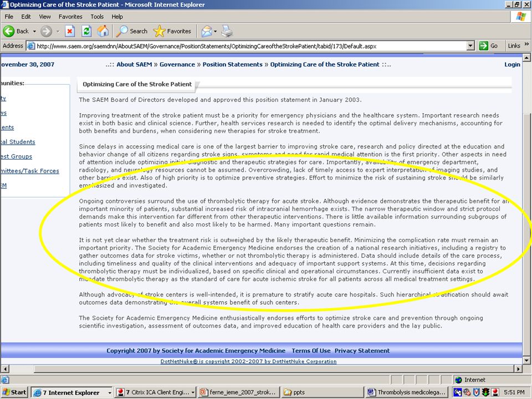
Task: Click IE status bar page icon
Action: coord(5,380)
